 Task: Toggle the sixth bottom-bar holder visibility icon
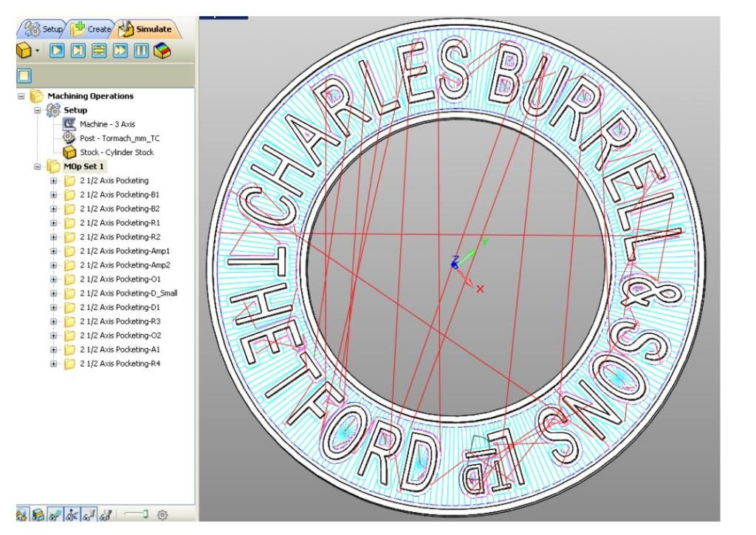point(106,515)
